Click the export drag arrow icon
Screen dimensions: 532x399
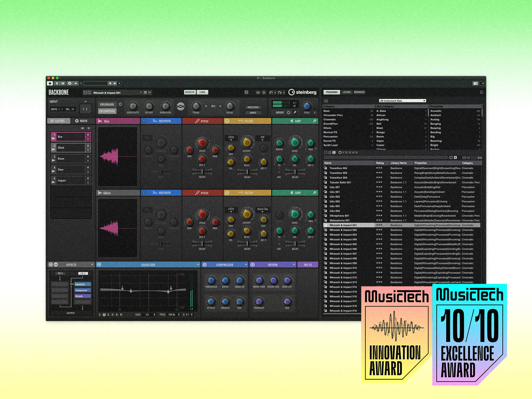[295, 113]
